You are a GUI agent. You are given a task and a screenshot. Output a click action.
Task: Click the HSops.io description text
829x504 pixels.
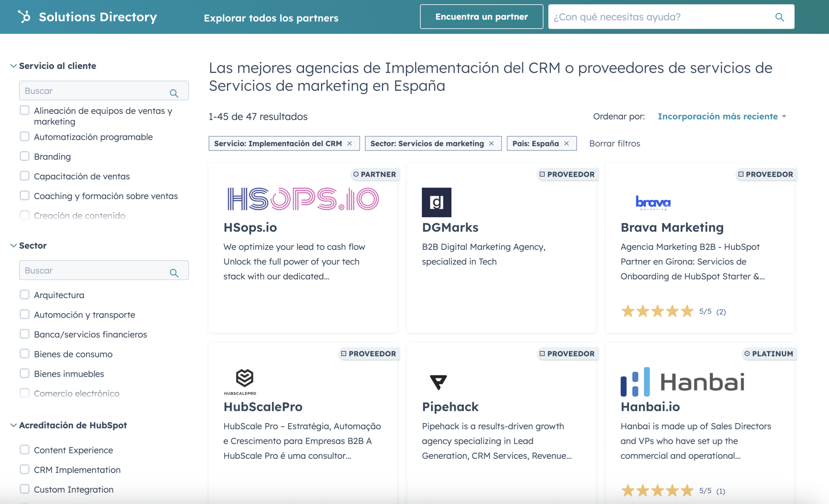[294, 262]
